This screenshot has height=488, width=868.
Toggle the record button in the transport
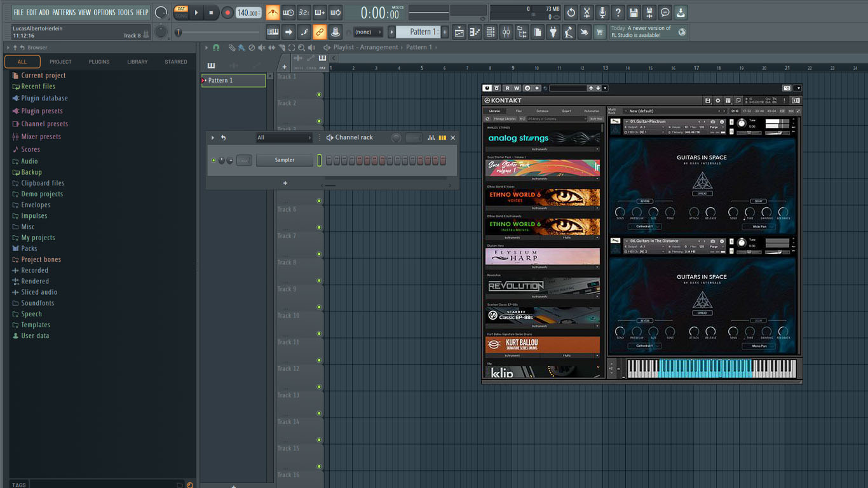(227, 13)
